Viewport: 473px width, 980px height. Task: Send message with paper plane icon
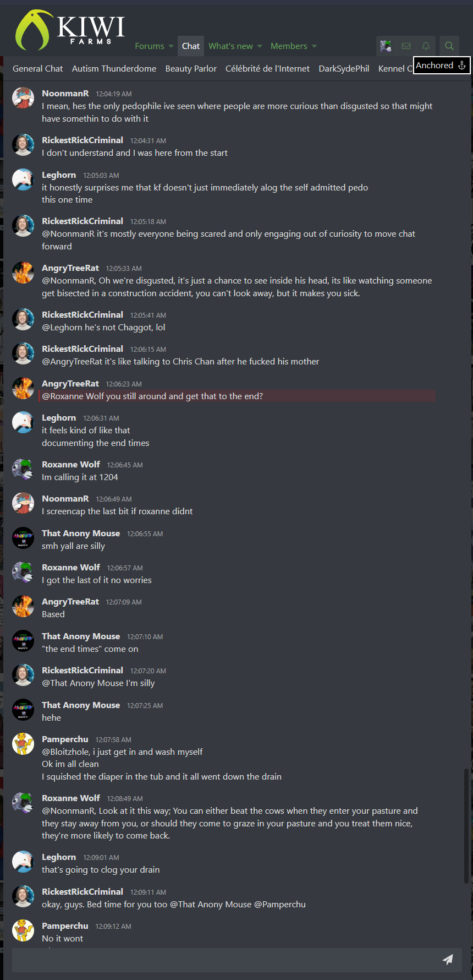[x=448, y=960]
